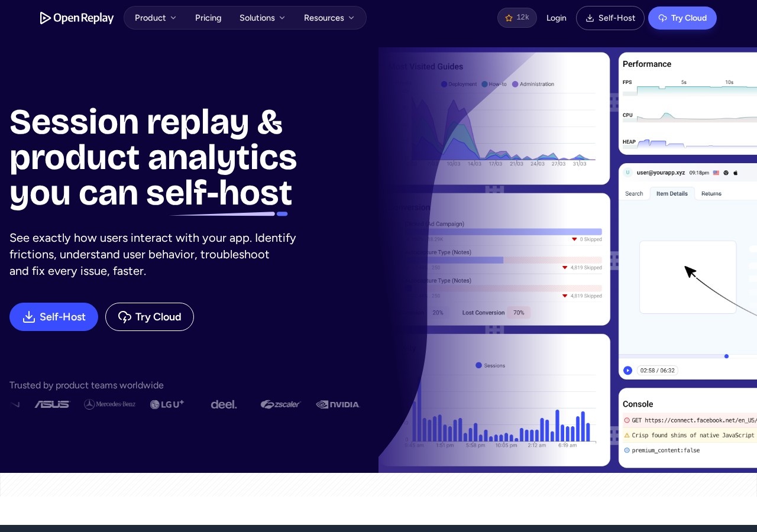Image resolution: width=757 pixels, height=532 pixels.
Task: Select the red error icon beside the GET request
Action: coord(627,420)
